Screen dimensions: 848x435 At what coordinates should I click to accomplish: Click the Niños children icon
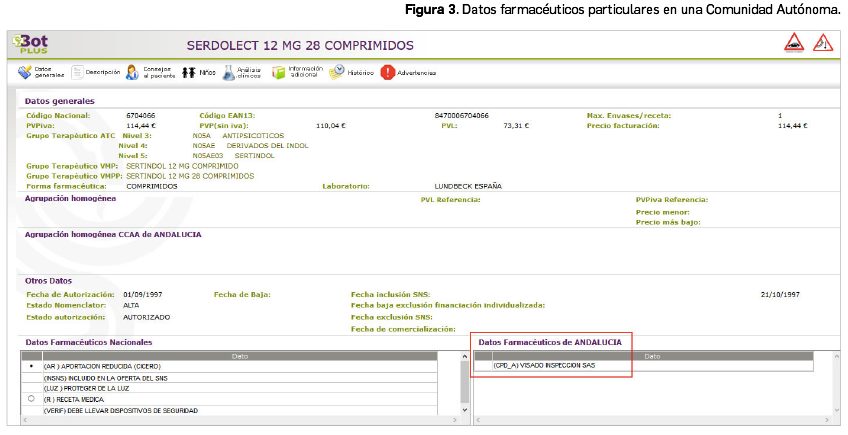click(x=188, y=72)
